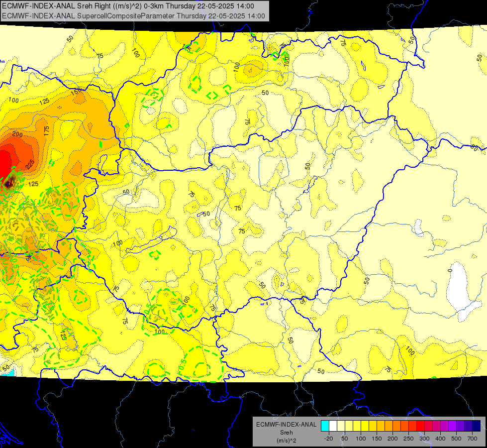Click the '700' tick label on the colorbar
The width and height of the screenshot is (487, 448).
coord(472,439)
